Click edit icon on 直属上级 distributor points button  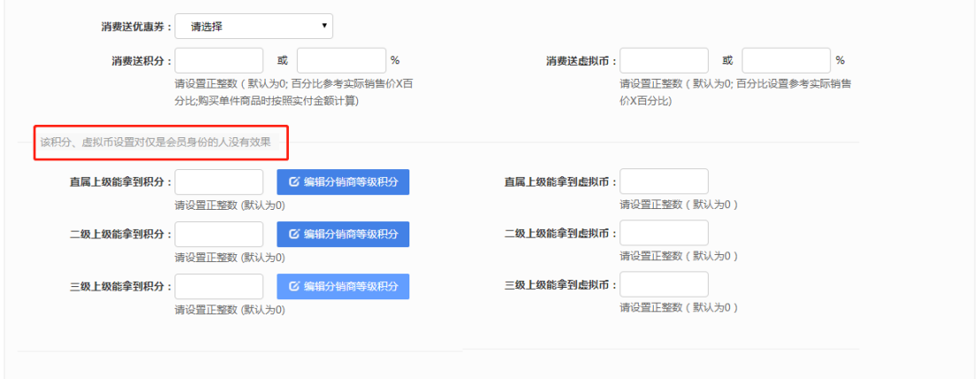click(295, 182)
